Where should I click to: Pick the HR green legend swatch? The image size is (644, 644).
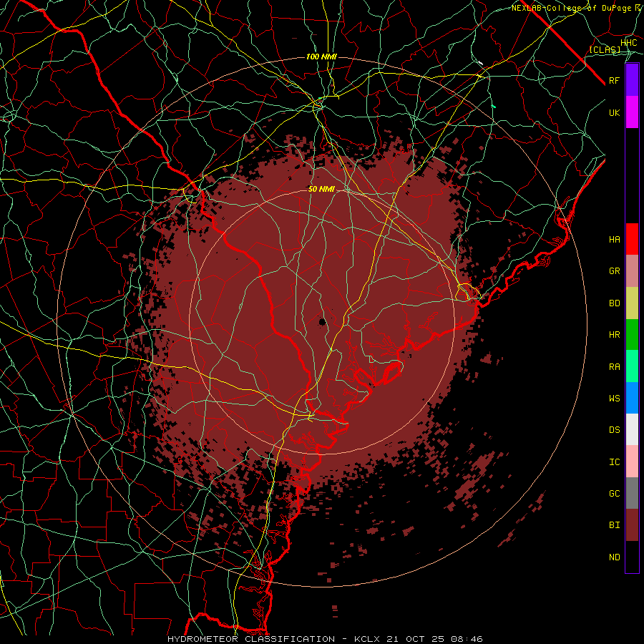[x=632, y=335]
